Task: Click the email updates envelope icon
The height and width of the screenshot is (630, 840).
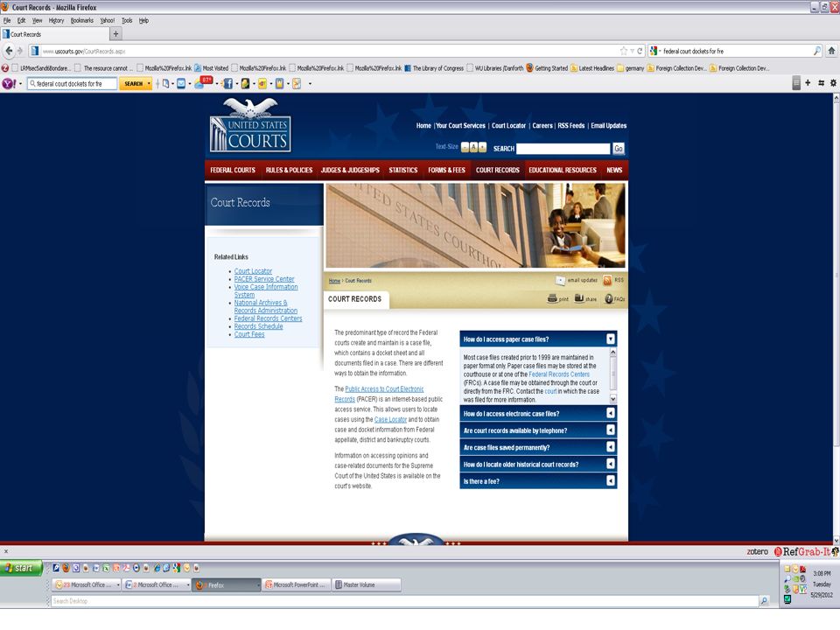Action: (x=560, y=280)
